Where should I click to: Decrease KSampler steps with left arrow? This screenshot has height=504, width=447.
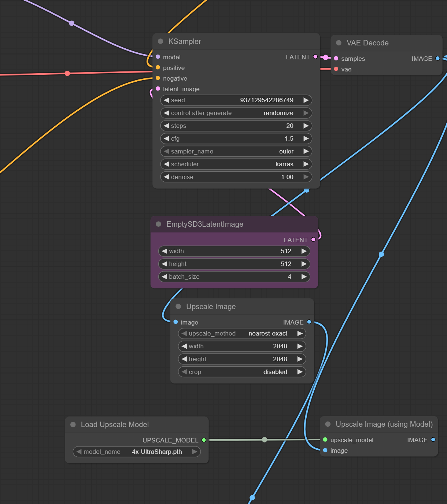click(x=166, y=126)
